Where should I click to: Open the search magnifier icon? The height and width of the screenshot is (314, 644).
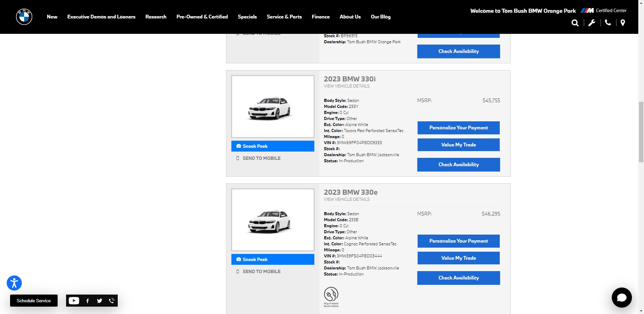coord(575,23)
